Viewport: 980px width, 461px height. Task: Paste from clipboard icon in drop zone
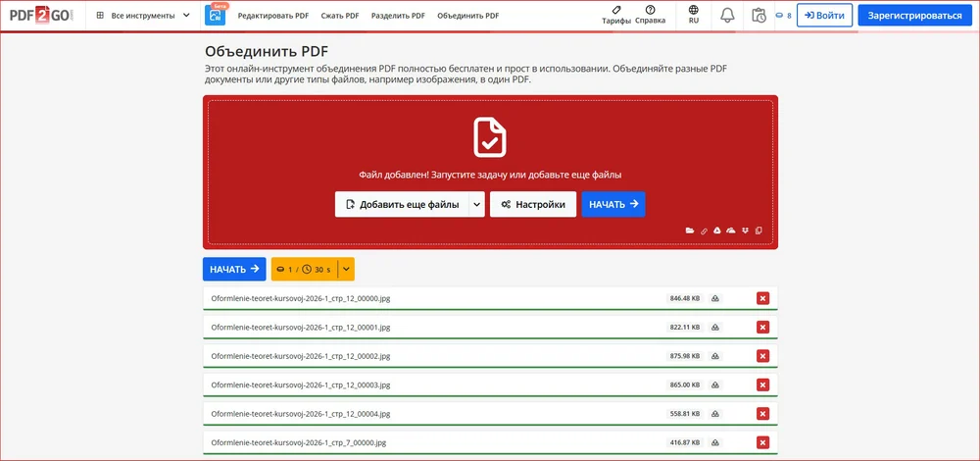759,230
